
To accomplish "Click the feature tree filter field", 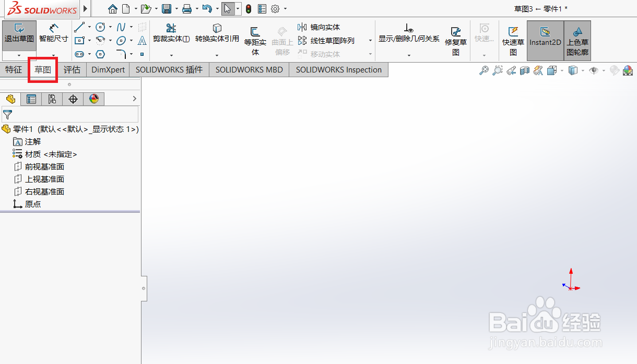I will (x=70, y=114).
